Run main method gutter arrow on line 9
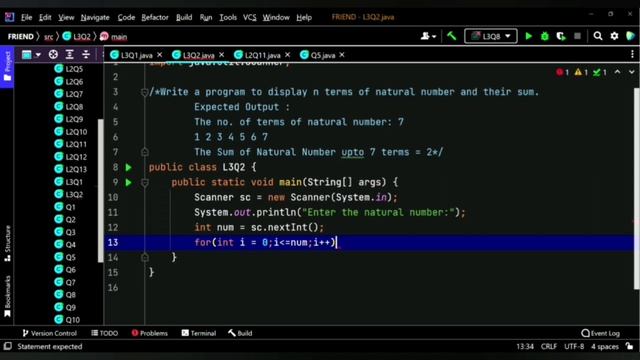This screenshot has height=360, width=640. point(129,182)
